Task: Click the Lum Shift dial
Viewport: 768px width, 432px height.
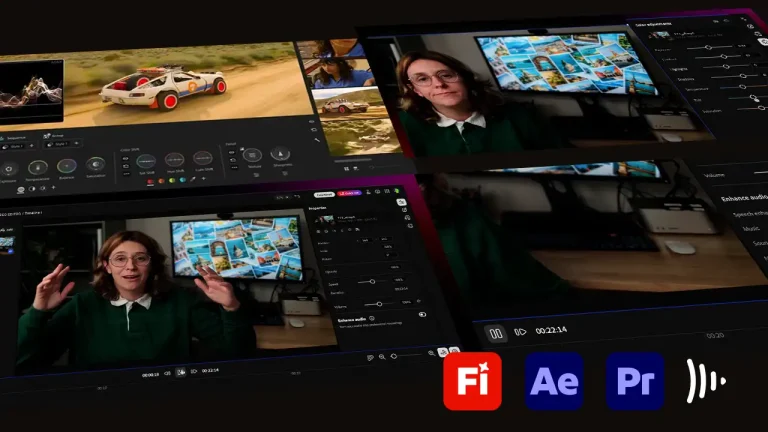Action: coord(203,158)
